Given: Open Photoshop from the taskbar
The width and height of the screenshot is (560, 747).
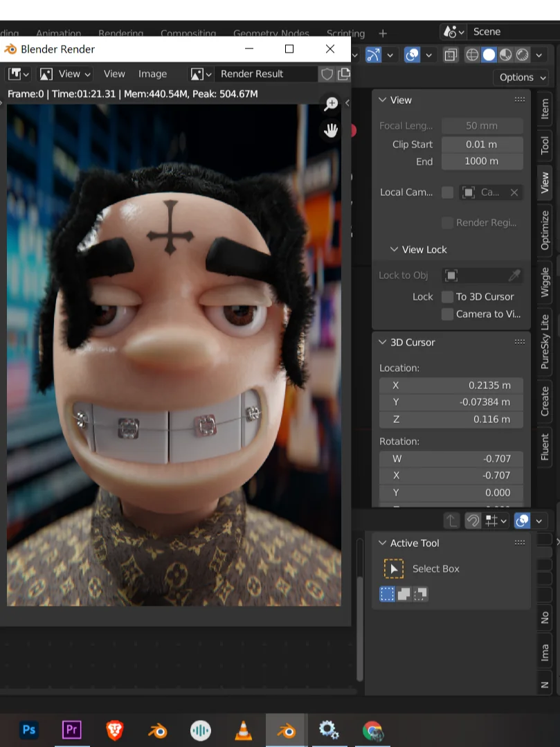Looking at the screenshot, I should (29, 730).
